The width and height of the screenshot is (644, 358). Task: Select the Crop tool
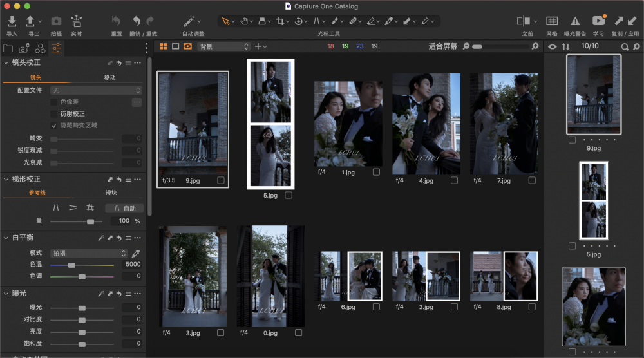click(x=280, y=21)
